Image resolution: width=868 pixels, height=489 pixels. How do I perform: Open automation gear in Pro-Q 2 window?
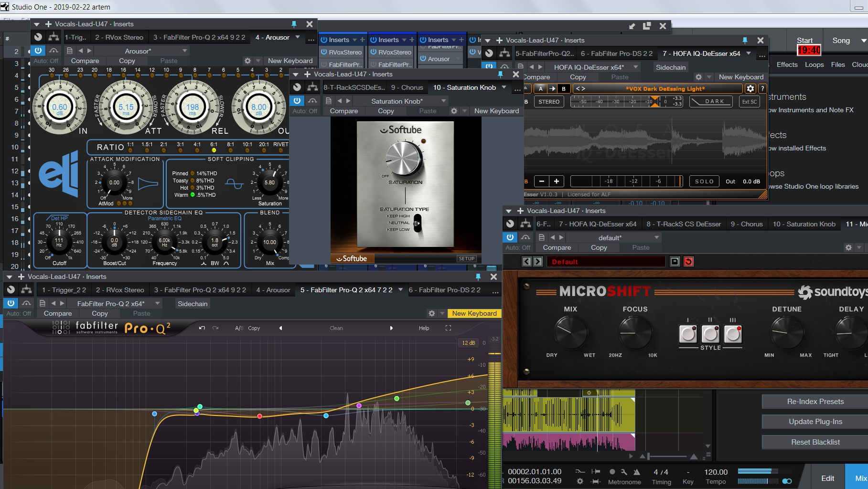click(432, 313)
